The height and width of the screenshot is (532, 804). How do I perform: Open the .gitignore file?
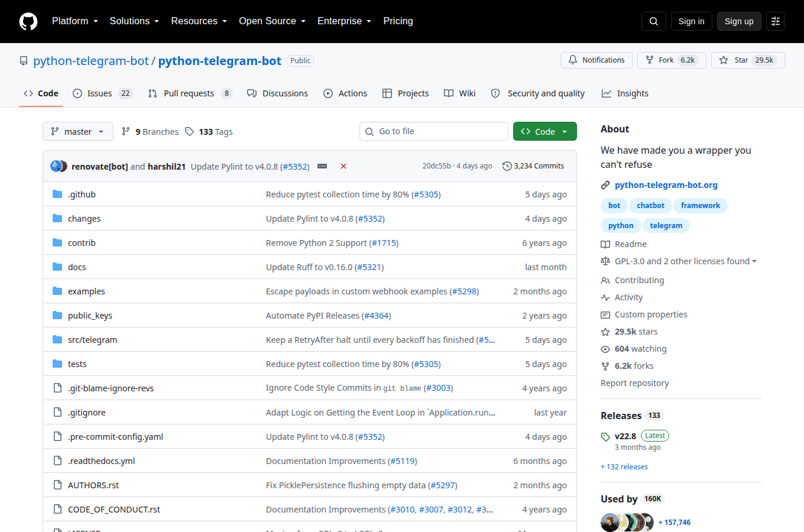point(87,413)
